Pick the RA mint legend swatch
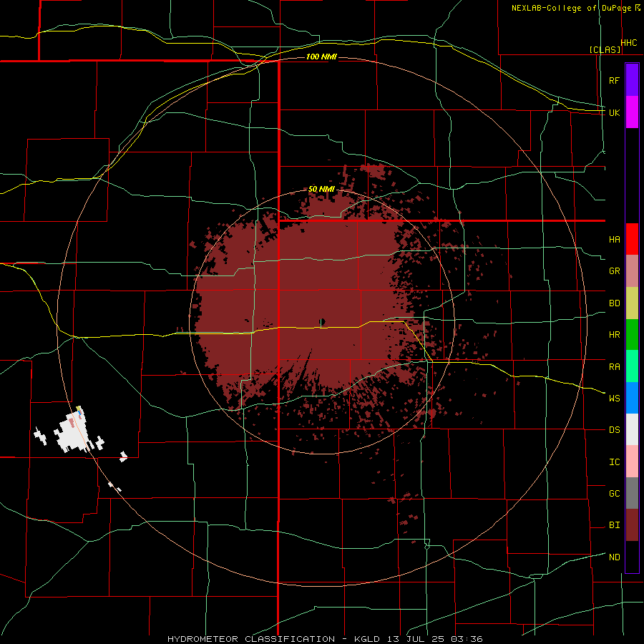Viewport: 644px width, 644px height. coord(632,366)
